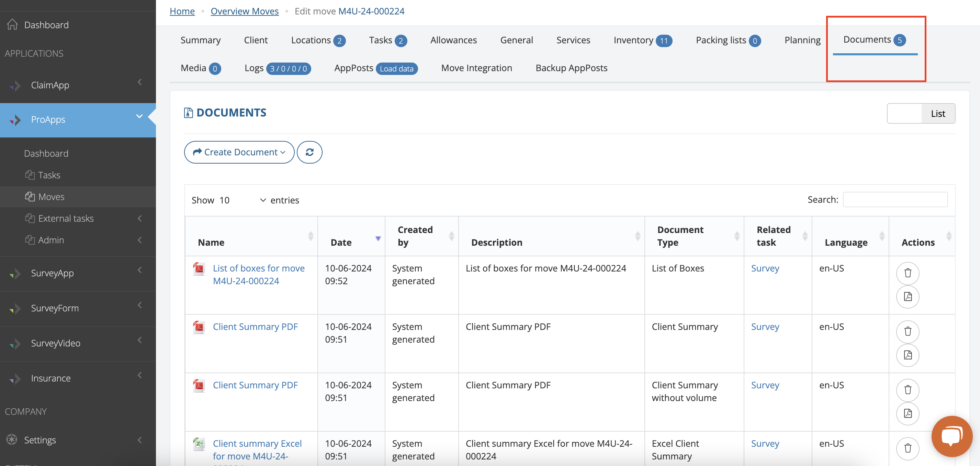Image resolution: width=980 pixels, height=466 pixels.
Task: Click the Dashboard home icon in sidebar
Action: point(12,24)
